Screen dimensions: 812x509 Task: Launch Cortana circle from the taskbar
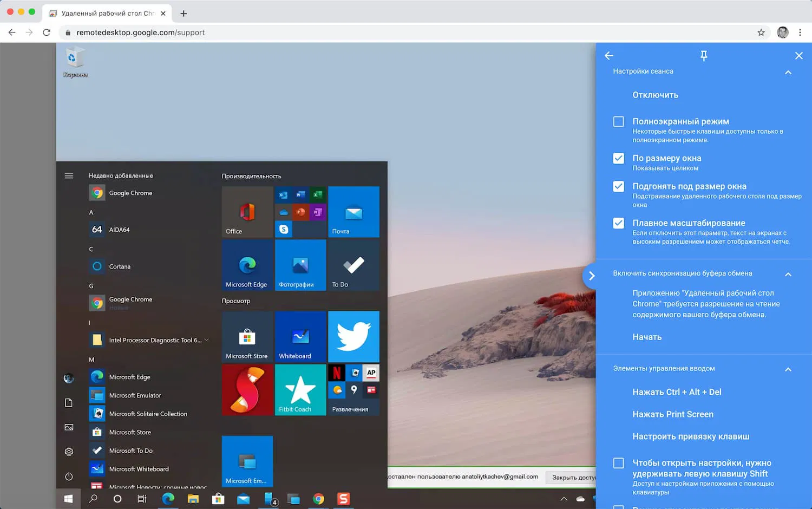(x=117, y=499)
